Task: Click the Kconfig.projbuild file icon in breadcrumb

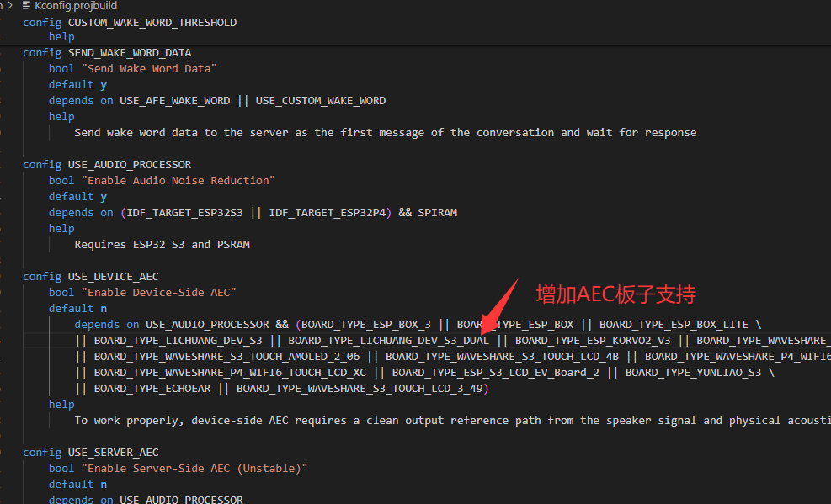Action: [26, 6]
